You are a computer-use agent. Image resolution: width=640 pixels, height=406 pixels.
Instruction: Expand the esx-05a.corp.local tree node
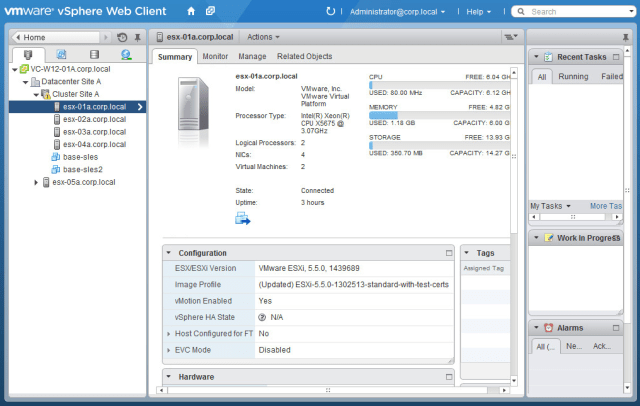tap(37, 182)
